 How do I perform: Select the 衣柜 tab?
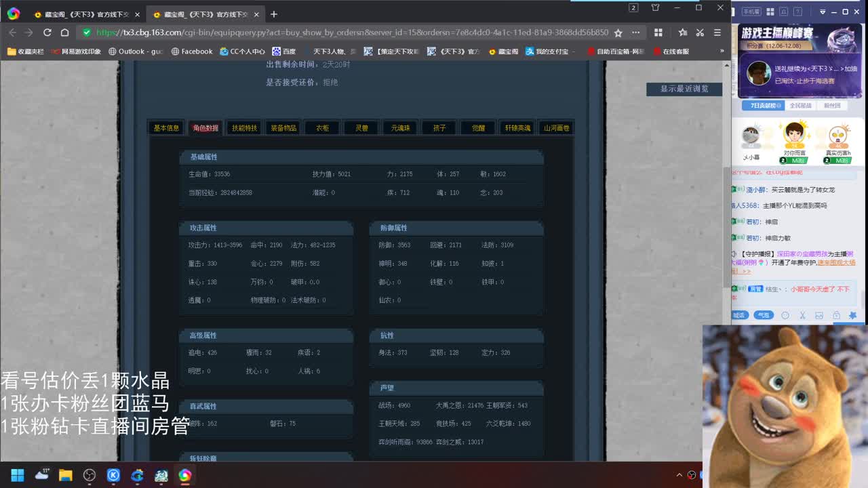click(x=322, y=128)
